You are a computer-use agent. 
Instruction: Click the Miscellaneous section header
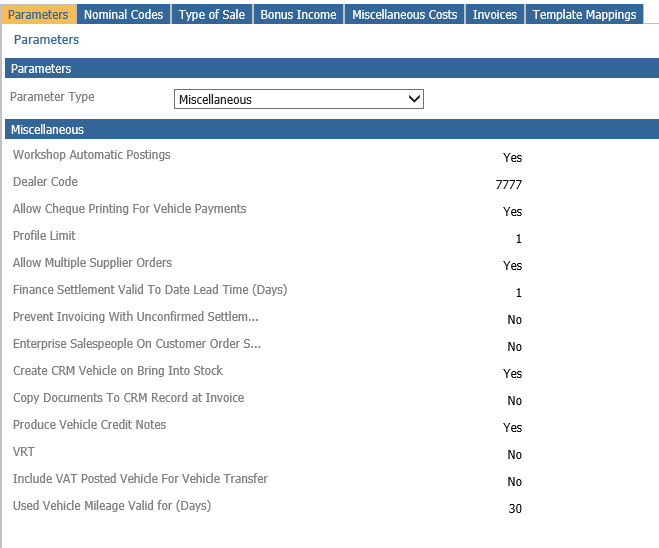332,129
